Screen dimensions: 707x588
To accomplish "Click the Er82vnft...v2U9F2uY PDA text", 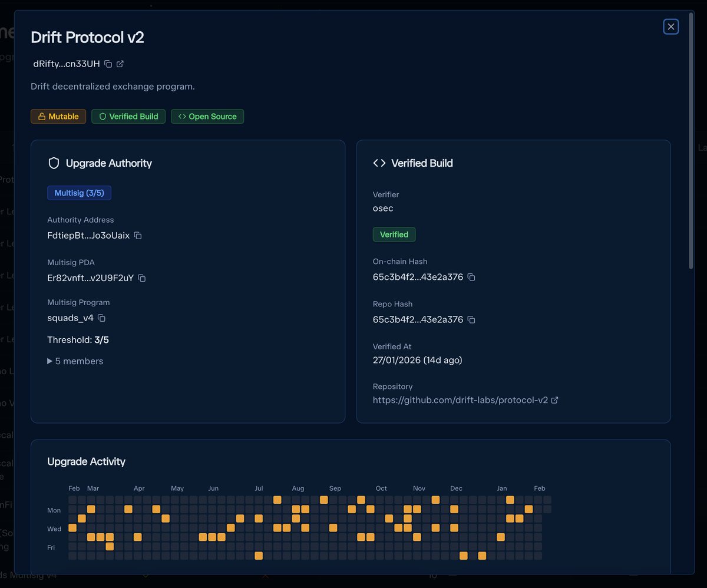I will [90, 278].
